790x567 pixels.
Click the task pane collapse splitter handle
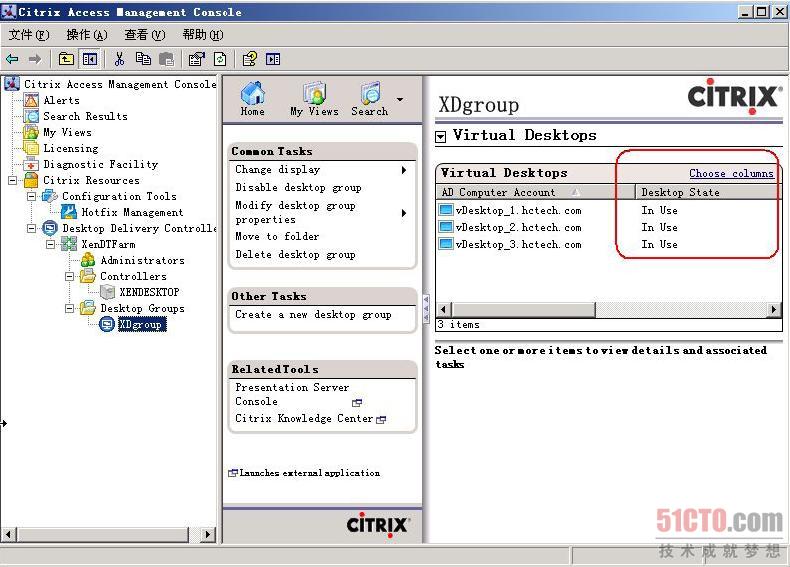coord(426,309)
